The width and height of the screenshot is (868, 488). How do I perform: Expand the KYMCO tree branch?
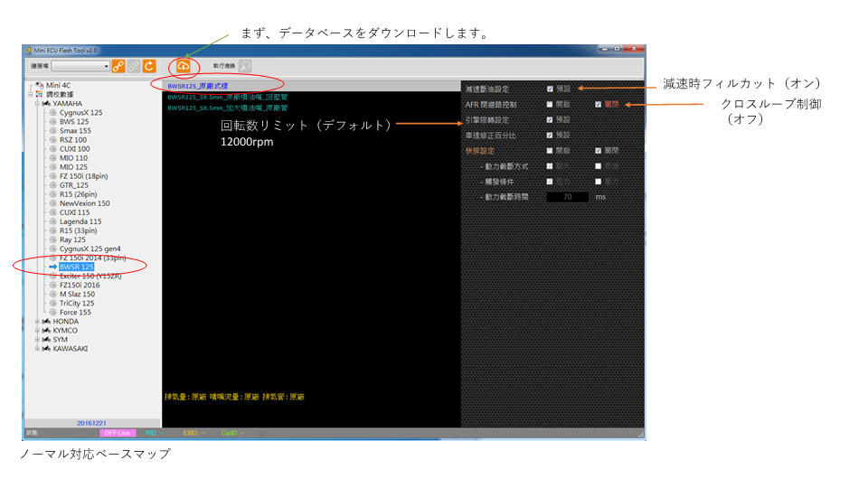pos(38,331)
